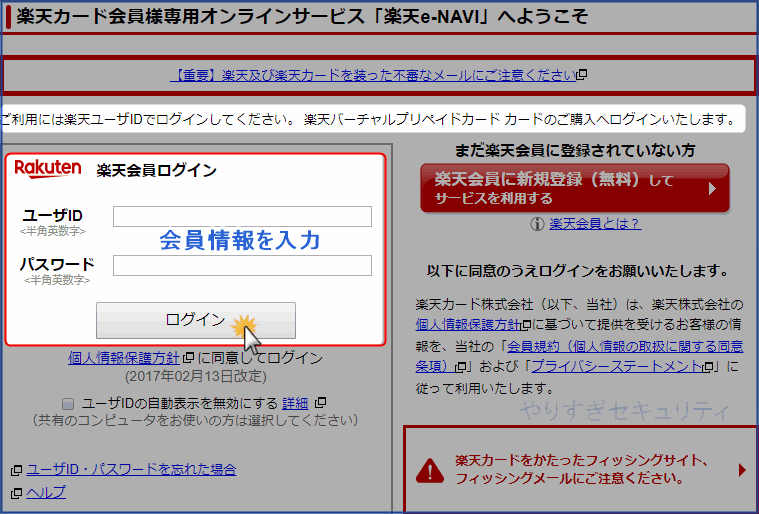Open 個人情報保護方針 link in the agreement text
This screenshot has height=514, width=759.
pos(468,324)
